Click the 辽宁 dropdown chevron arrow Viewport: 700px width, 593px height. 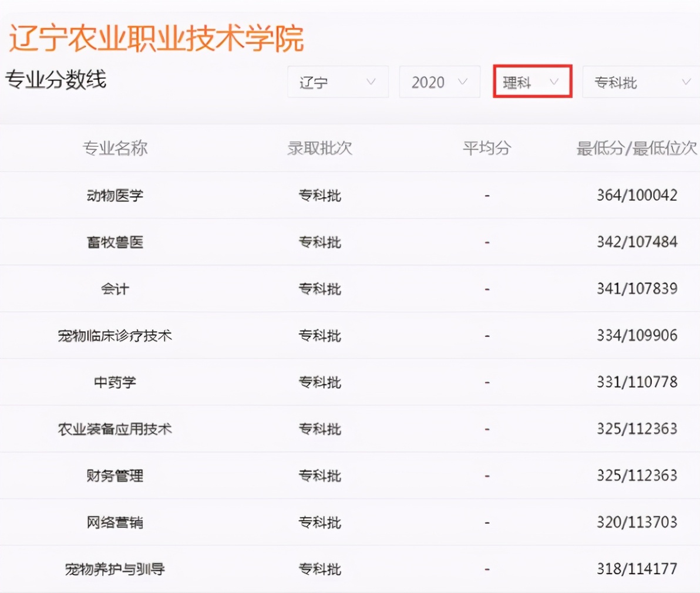pyautogui.click(x=371, y=82)
